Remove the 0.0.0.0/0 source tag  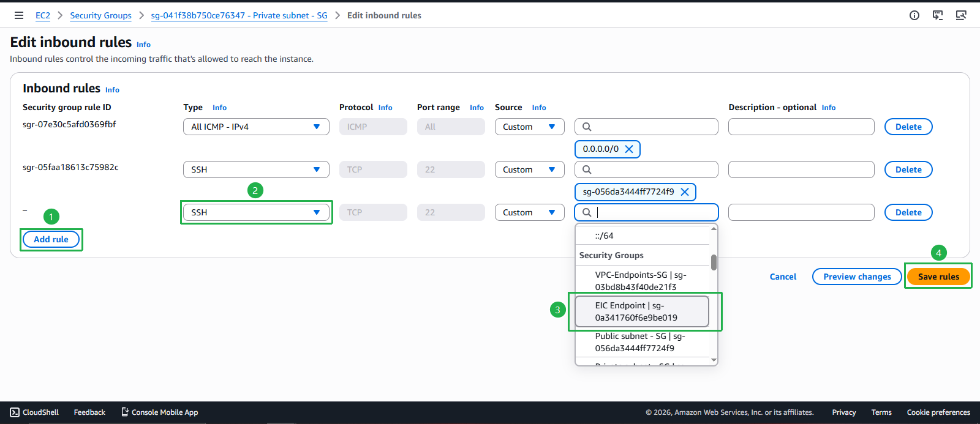[x=629, y=149]
